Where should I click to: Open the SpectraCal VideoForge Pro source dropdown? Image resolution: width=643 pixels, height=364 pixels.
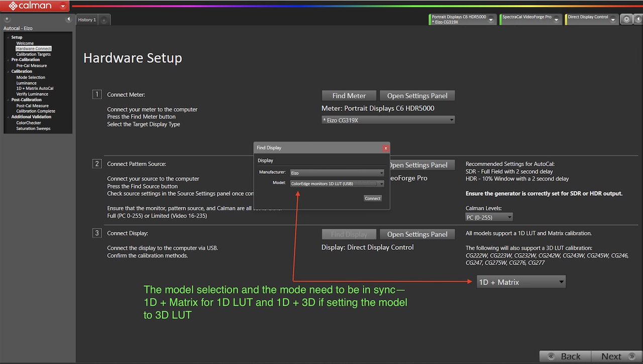[x=556, y=20]
